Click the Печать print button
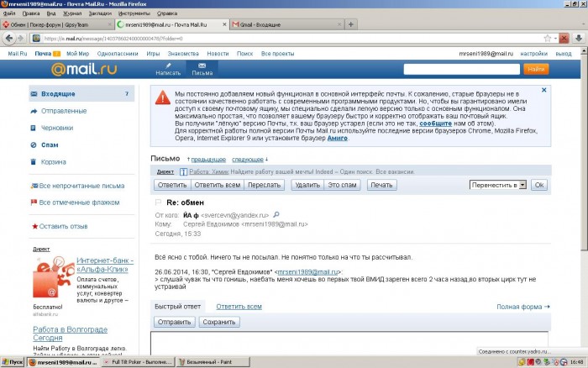588x368 pixels. click(381, 185)
